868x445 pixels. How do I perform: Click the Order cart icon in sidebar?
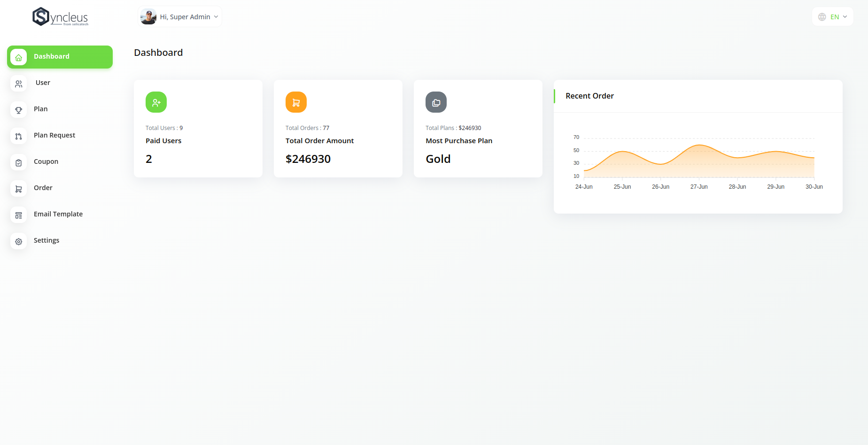(18, 189)
